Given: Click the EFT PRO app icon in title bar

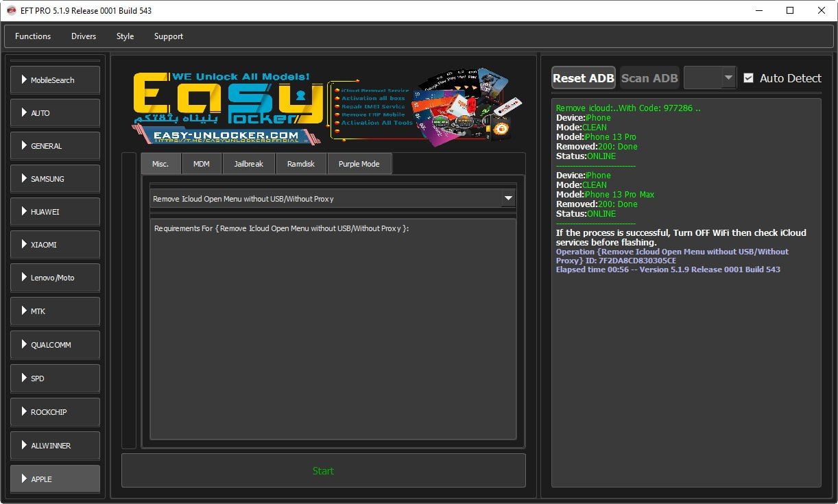Looking at the screenshot, I should [x=11, y=10].
